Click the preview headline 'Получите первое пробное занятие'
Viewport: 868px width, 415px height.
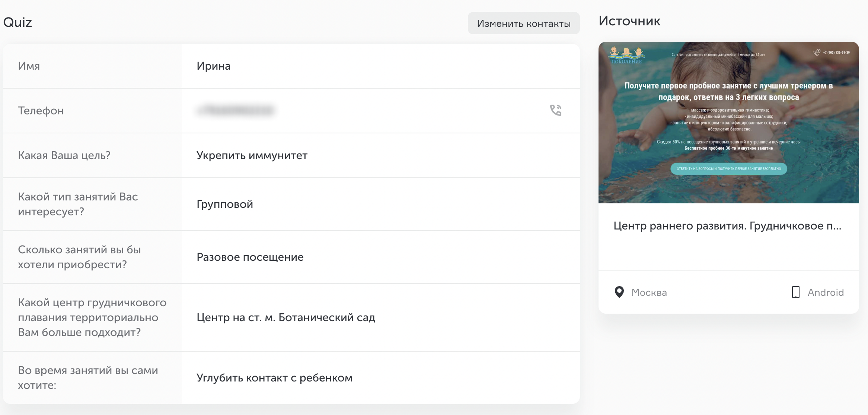(x=729, y=91)
